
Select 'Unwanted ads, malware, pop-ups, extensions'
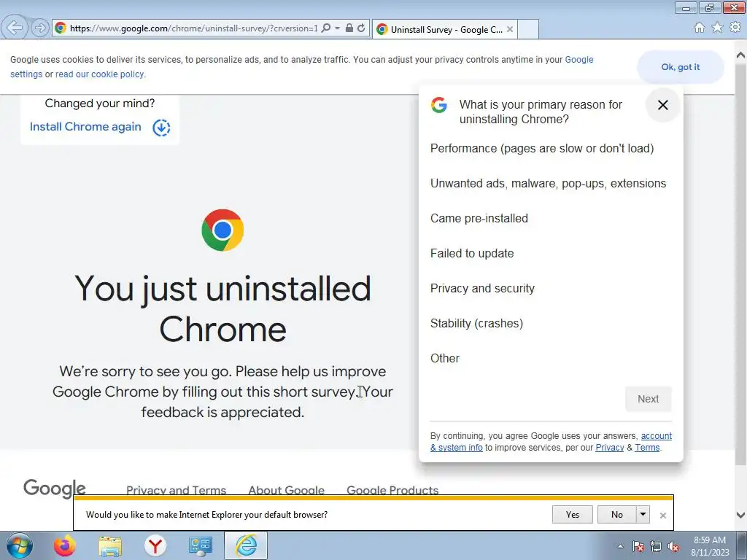tap(548, 183)
